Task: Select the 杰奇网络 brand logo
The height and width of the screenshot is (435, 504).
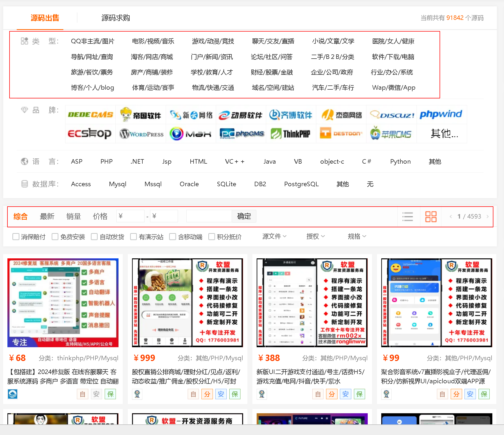Action: pos(341,115)
